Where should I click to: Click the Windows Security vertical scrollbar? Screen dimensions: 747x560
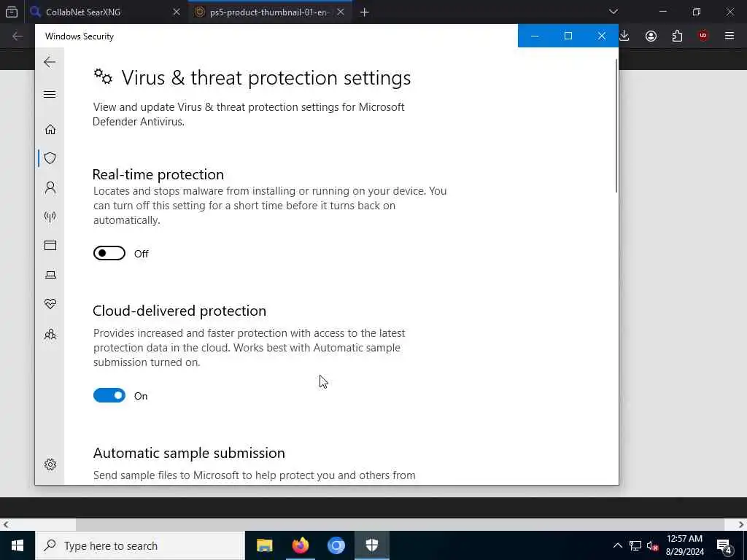[616, 126]
